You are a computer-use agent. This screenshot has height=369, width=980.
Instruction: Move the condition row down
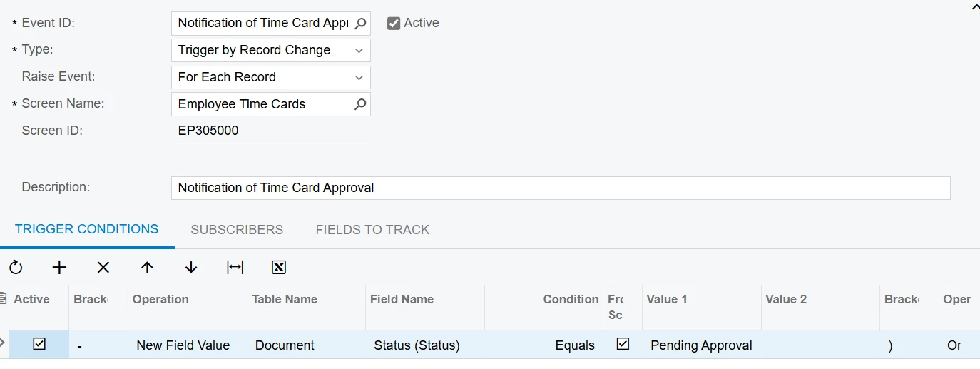190,268
